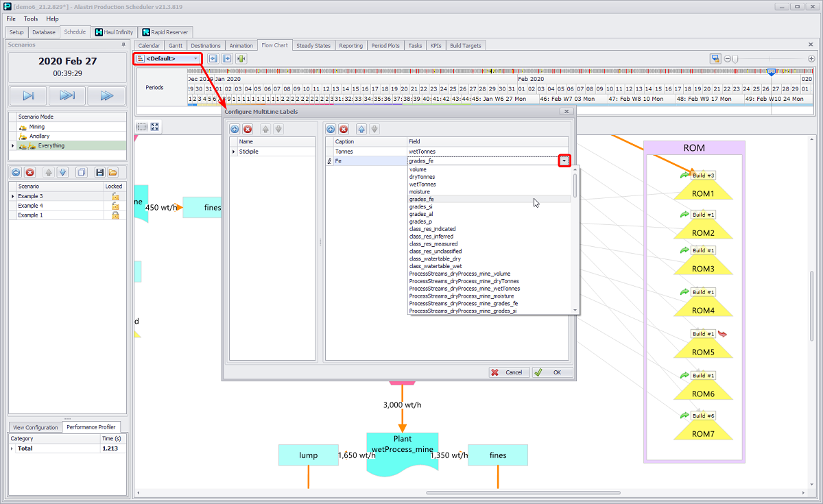Switch to the Gantt tab
The width and height of the screenshot is (823, 504).
[x=176, y=46]
